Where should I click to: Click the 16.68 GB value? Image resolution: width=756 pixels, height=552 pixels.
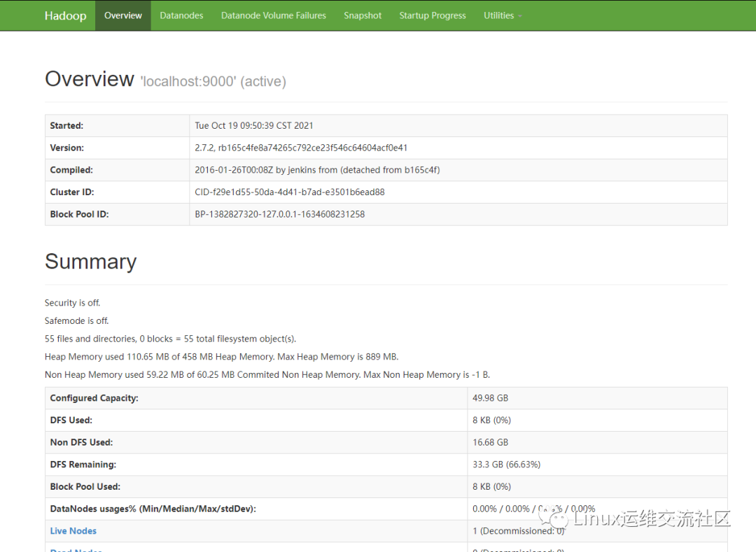click(490, 443)
